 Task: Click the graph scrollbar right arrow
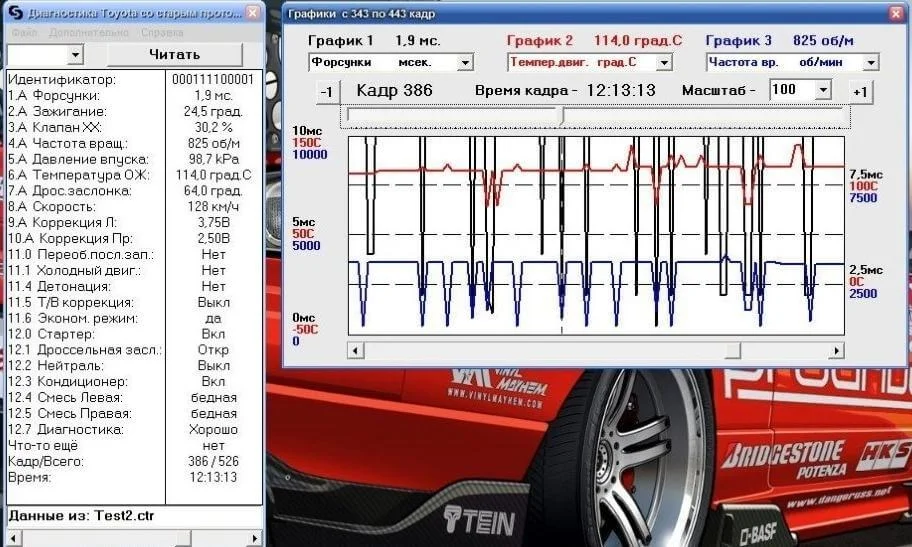[x=836, y=350]
